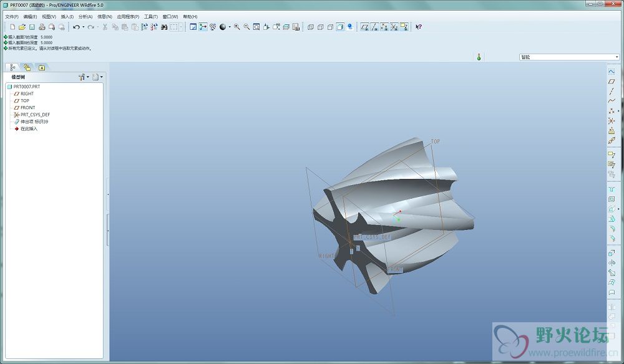Create a datum coordinate system from right toolbar
Image resolution: width=624 pixels, height=364 pixels.
(612, 120)
